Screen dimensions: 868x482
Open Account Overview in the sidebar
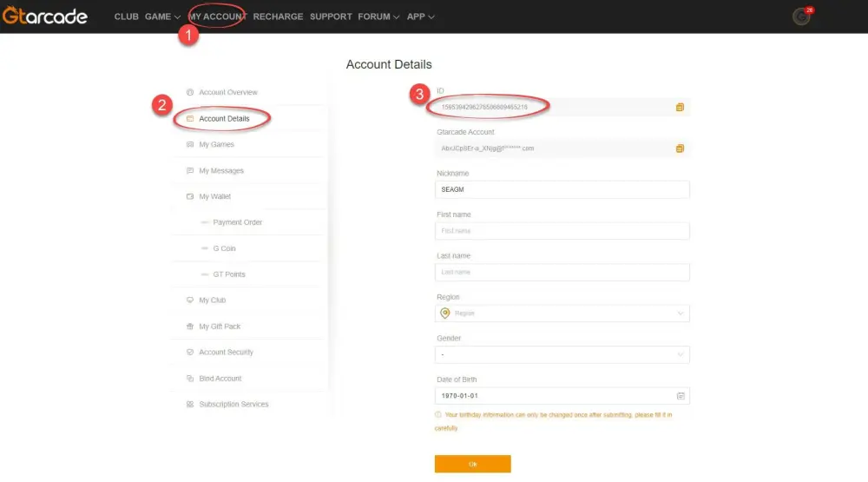pos(228,92)
